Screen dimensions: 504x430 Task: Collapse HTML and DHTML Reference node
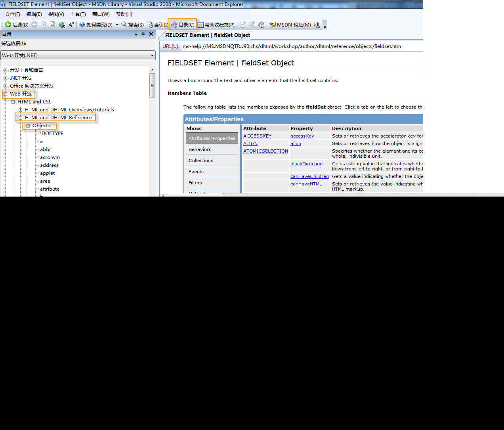[21, 118]
